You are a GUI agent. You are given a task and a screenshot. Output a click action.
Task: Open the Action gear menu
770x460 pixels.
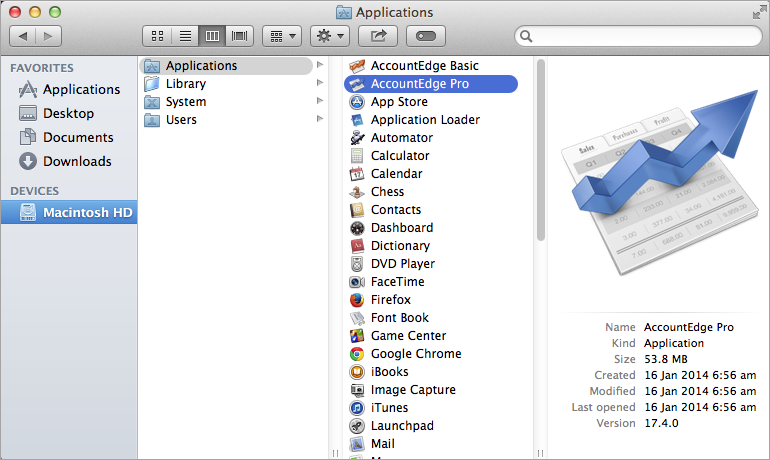tap(329, 36)
